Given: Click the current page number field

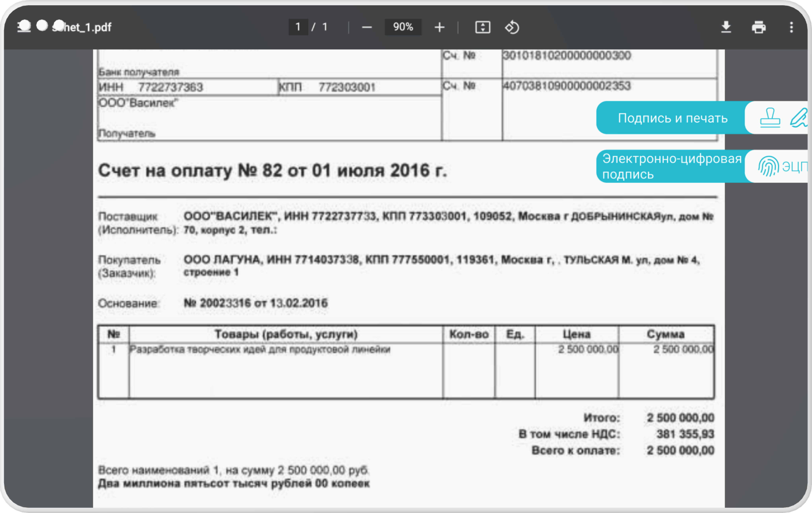Looking at the screenshot, I should (x=298, y=27).
